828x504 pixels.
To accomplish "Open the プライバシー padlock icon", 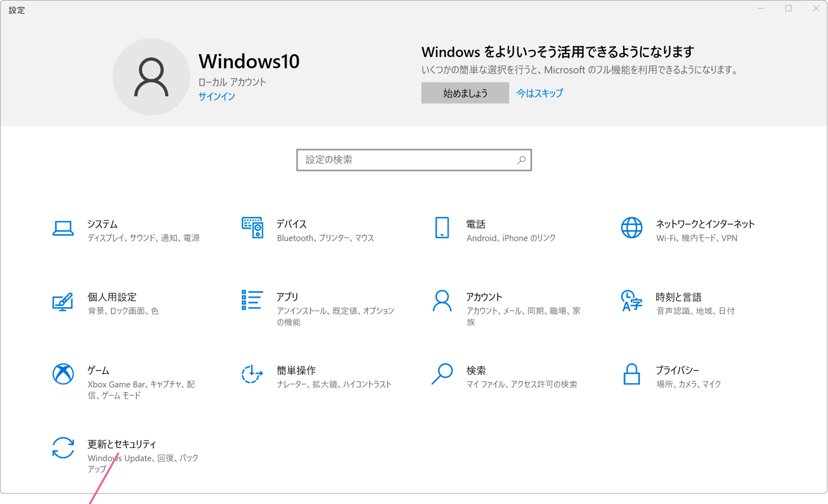I will [x=631, y=374].
